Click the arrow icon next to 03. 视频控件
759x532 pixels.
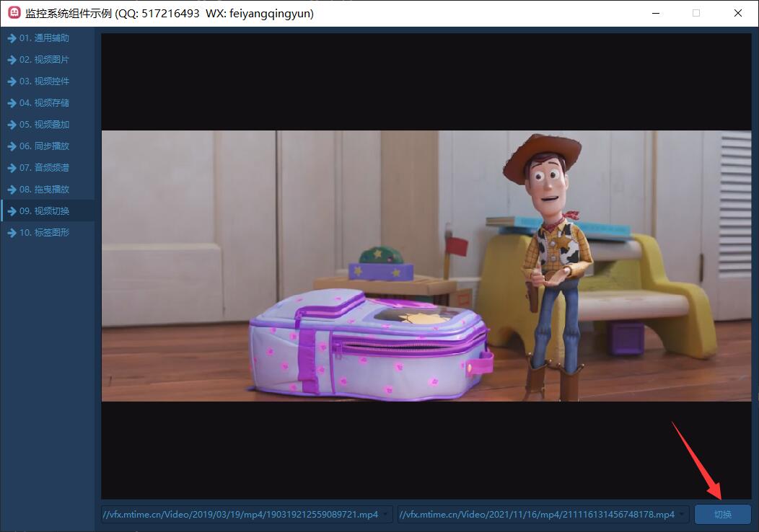coord(12,81)
